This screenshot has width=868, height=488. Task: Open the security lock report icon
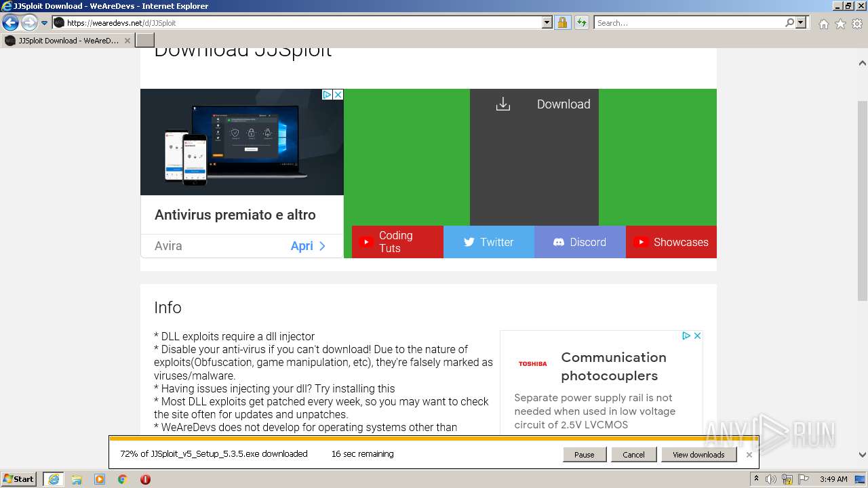562,22
